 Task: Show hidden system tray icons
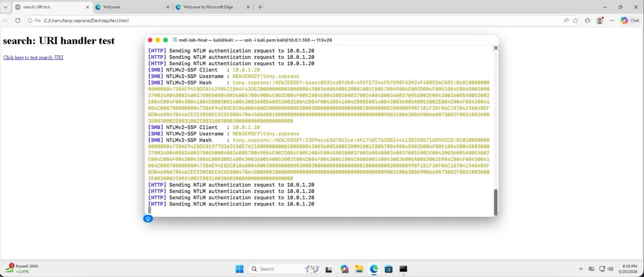tap(581, 268)
